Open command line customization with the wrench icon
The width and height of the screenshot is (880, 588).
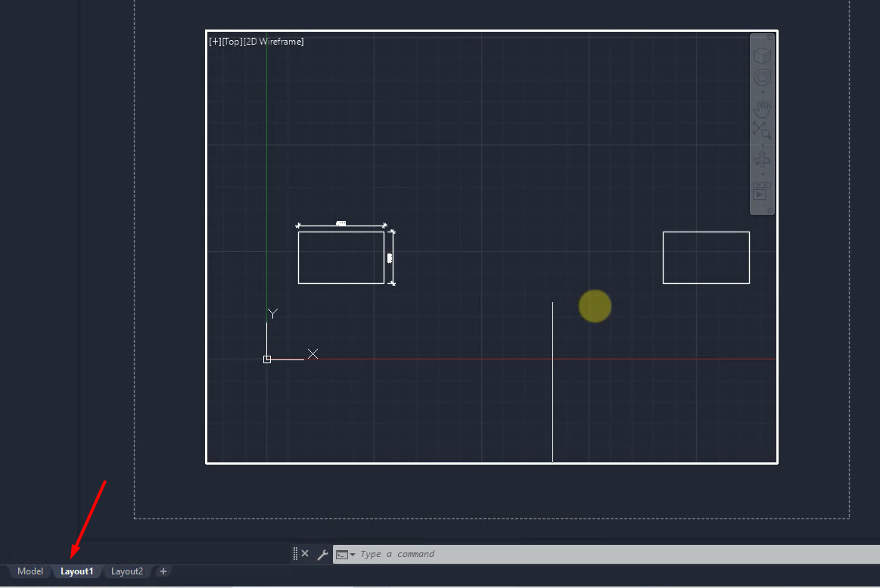pyautogui.click(x=322, y=553)
